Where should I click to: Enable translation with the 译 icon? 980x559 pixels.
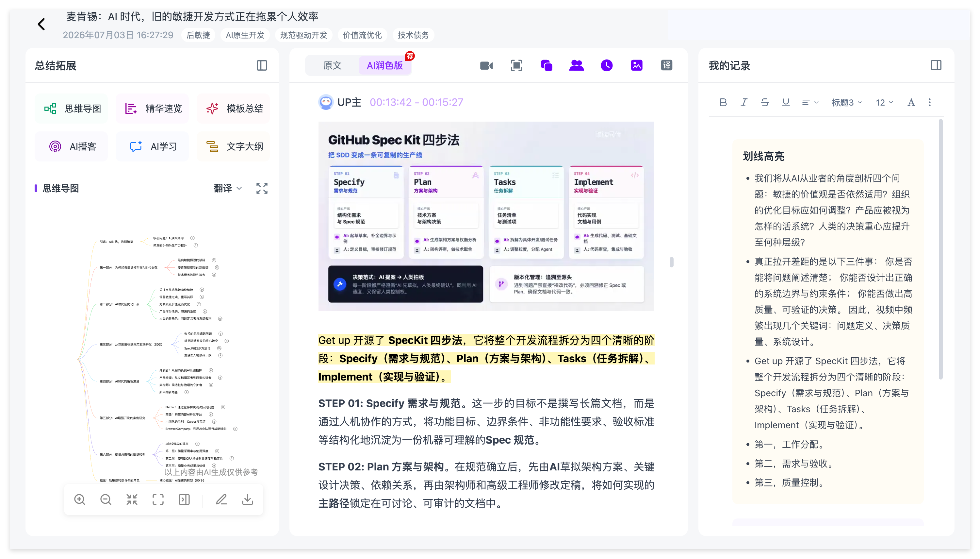point(666,66)
